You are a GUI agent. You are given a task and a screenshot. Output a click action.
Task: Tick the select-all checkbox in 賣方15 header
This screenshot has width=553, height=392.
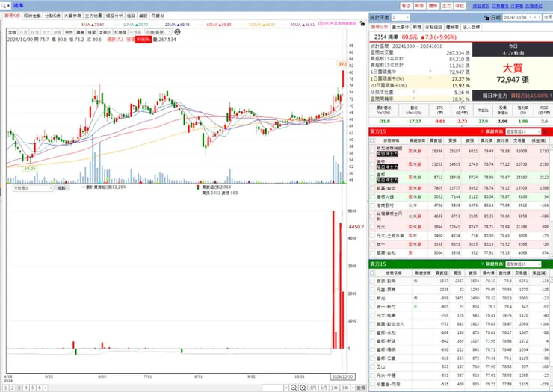point(372,273)
